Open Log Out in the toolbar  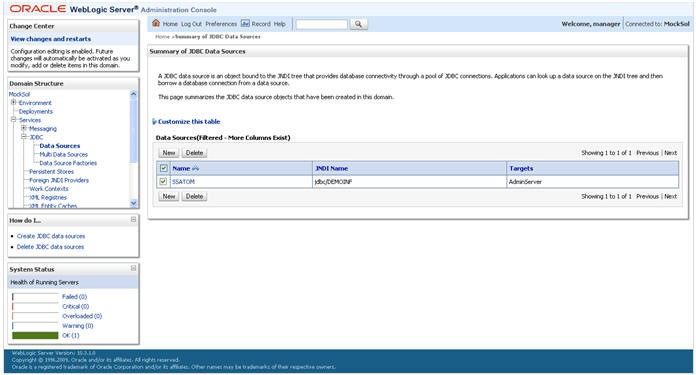(x=191, y=24)
